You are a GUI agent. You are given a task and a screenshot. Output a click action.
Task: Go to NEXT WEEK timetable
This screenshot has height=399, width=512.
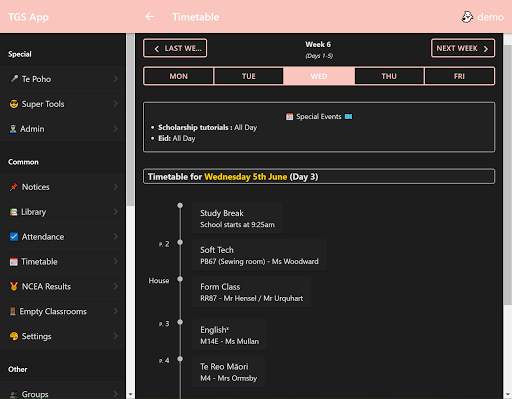pyautogui.click(x=463, y=48)
